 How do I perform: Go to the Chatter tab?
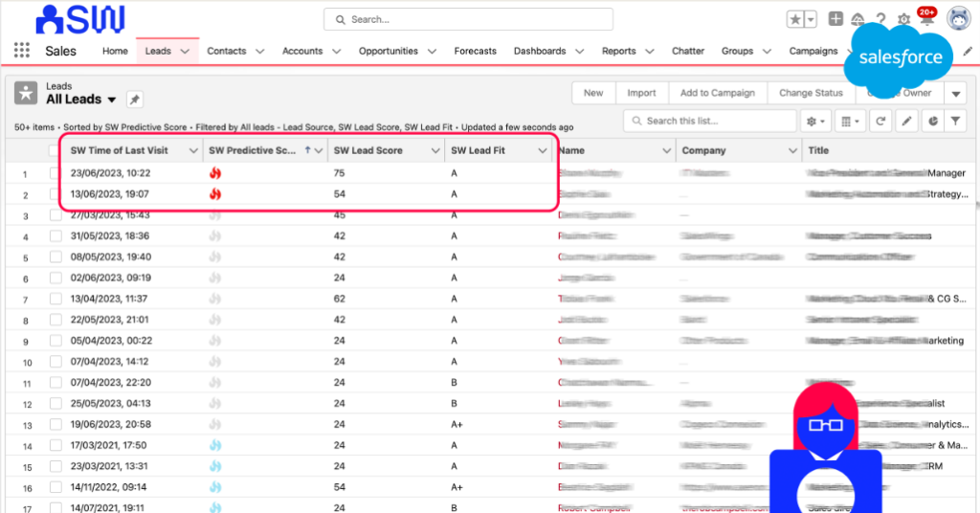(x=687, y=51)
